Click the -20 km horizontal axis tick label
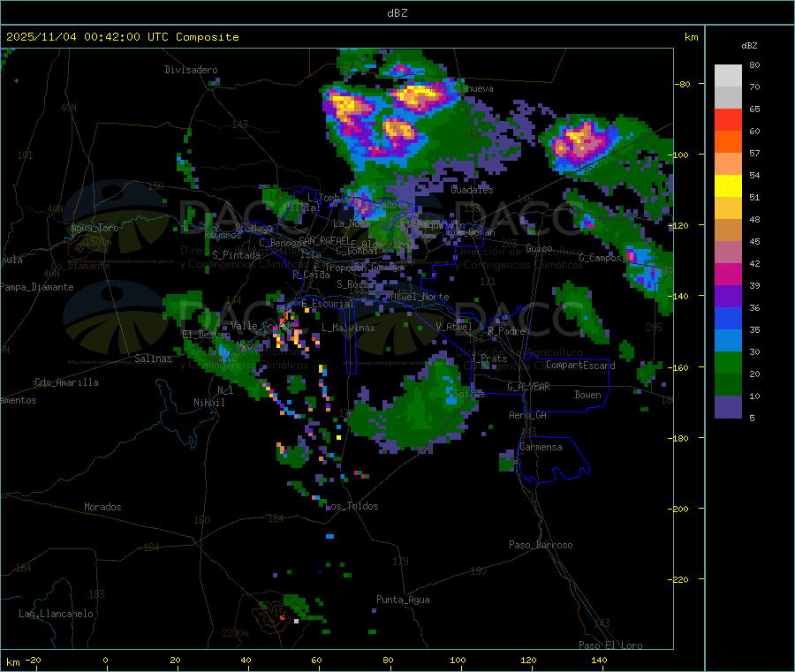Viewport: 795px width, 672px height. pyautogui.click(x=33, y=661)
